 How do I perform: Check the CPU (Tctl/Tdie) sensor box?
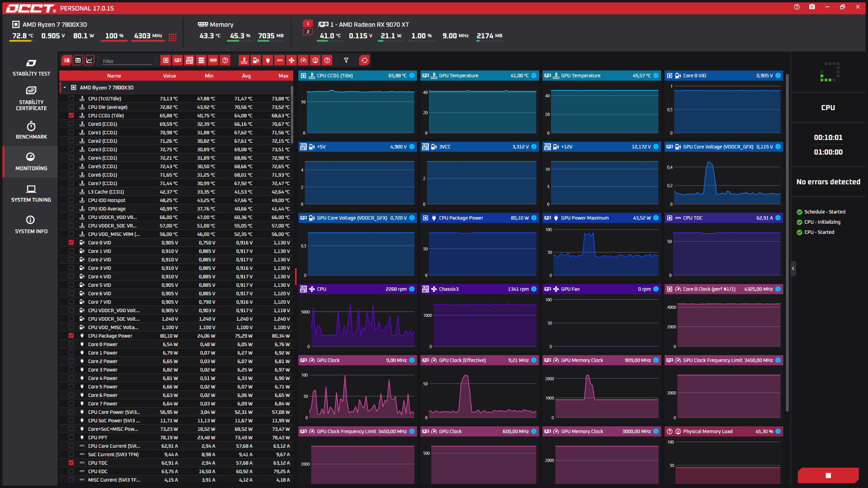pos(71,99)
